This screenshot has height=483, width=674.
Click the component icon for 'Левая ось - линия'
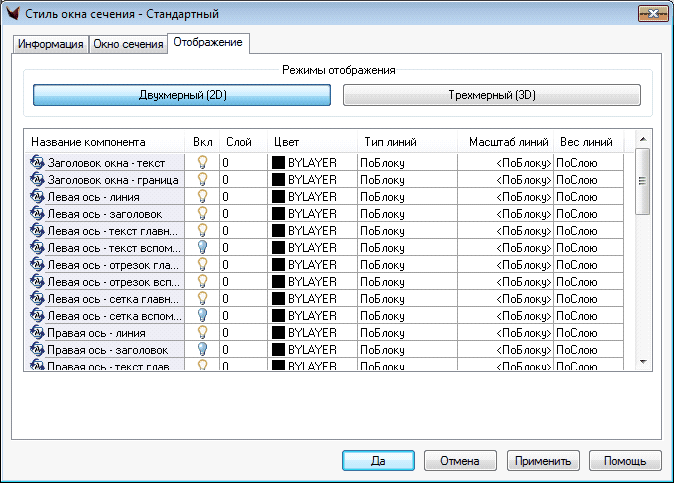[x=38, y=196]
